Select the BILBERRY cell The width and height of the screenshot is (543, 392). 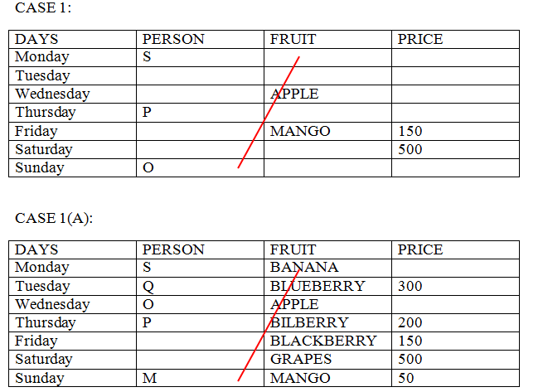(x=309, y=322)
